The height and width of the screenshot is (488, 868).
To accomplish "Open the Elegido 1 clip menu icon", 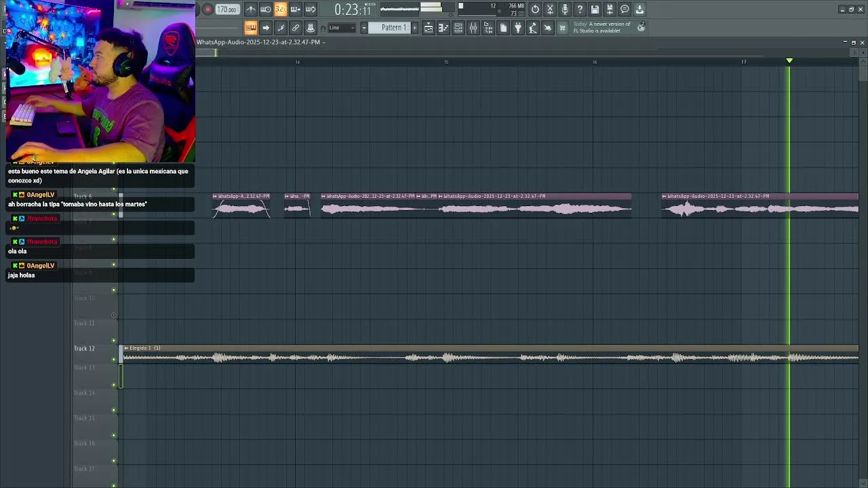I will [126, 348].
